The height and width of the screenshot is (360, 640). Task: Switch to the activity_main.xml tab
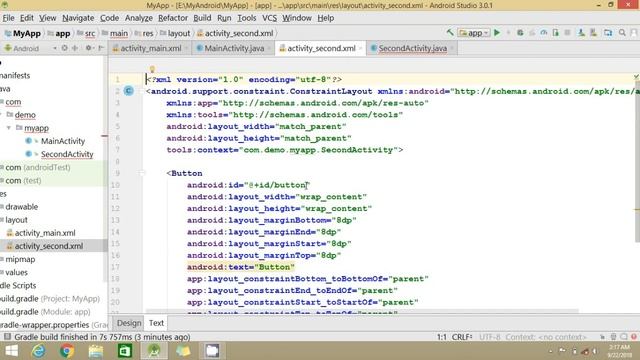(151, 48)
